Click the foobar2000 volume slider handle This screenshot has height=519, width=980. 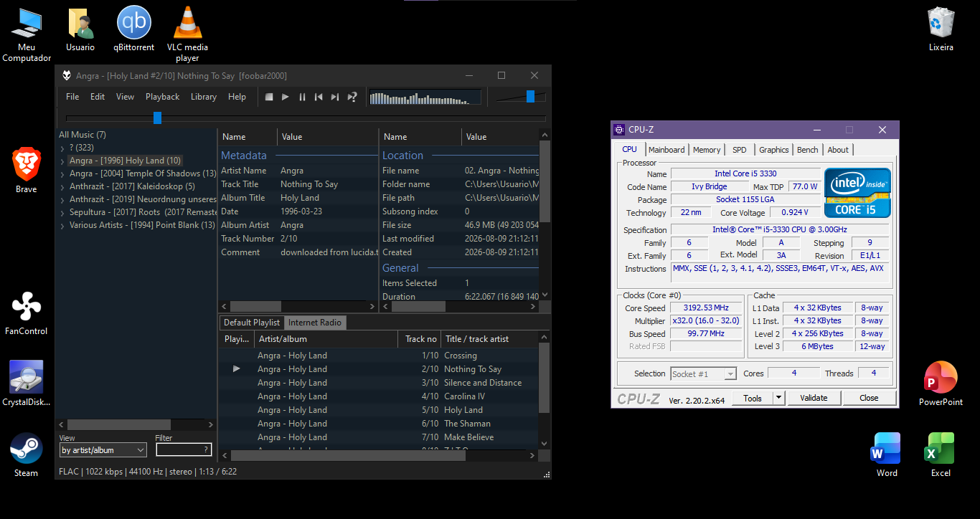tap(530, 96)
